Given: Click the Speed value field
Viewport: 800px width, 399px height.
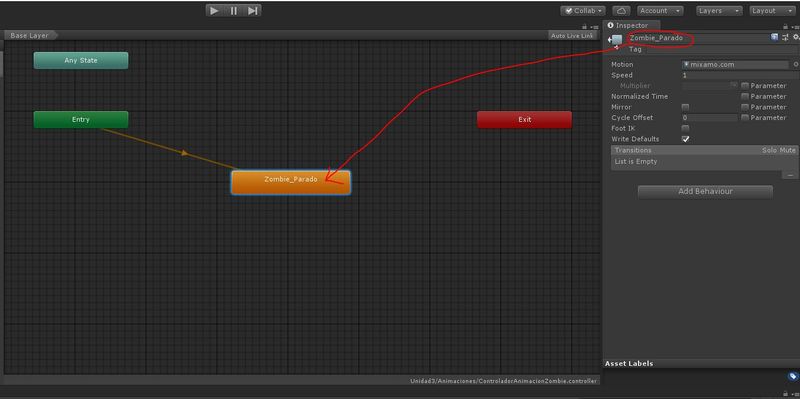Looking at the screenshot, I should click(x=740, y=76).
